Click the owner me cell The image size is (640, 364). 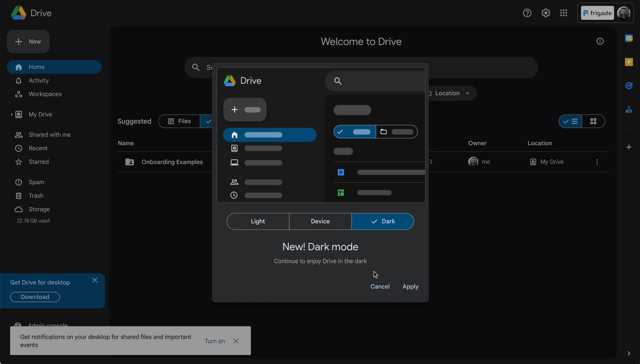point(479,162)
